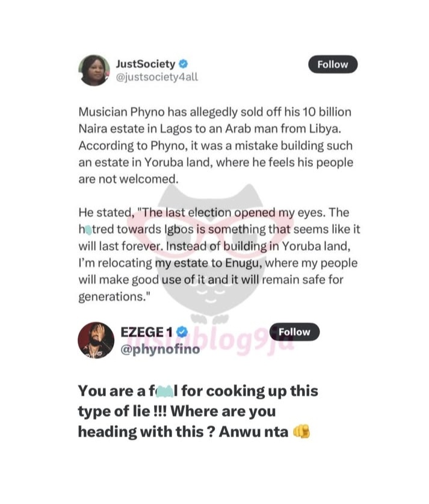Select the JustSociety display name

pos(146,64)
